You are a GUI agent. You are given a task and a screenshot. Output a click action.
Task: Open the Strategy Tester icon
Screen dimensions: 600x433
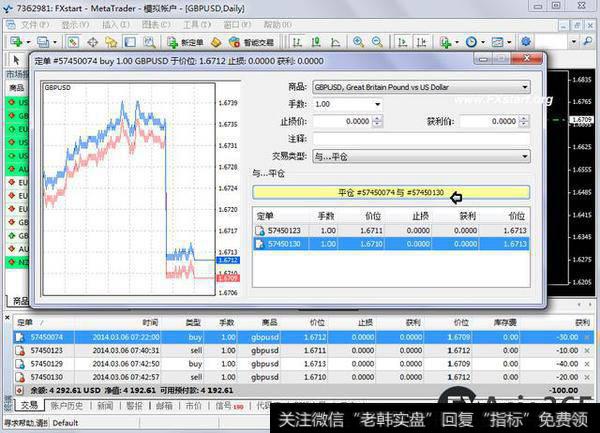[x=149, y=42]
